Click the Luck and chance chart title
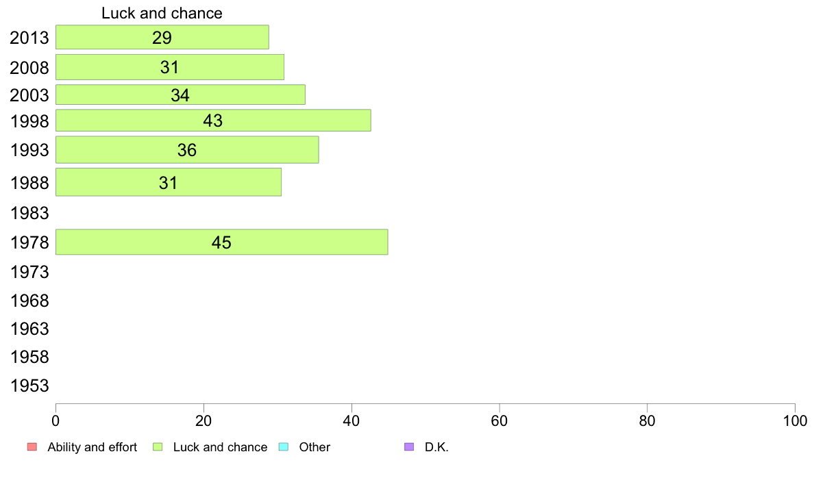Image resolution: width=814 pixels, height=504 pixels. (162, 13)
